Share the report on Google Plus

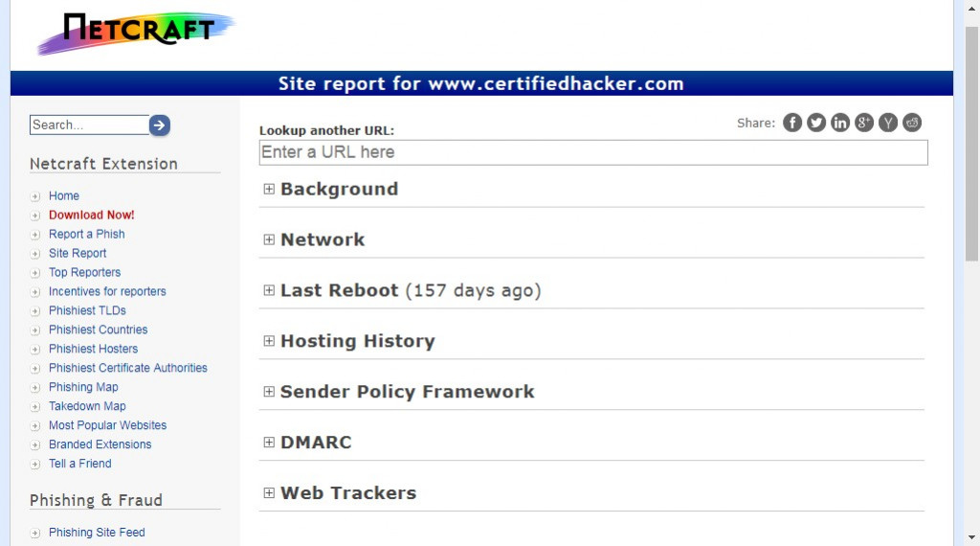click(864, 123)
